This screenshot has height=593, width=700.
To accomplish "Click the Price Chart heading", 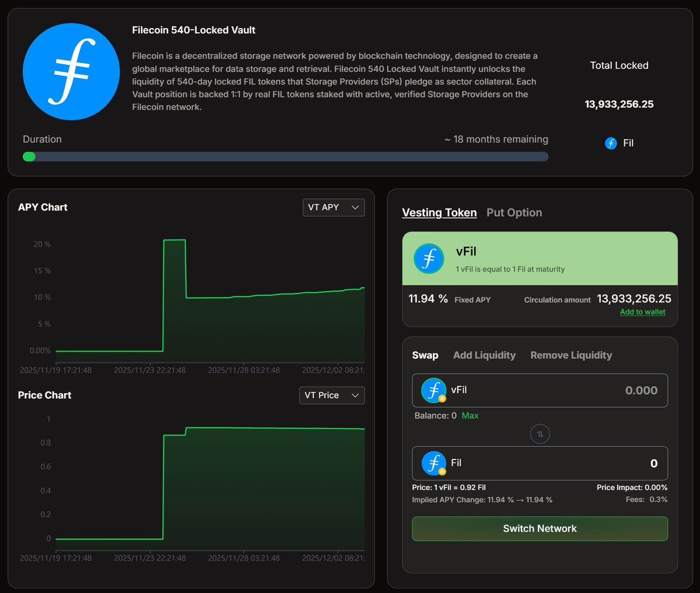I will [x=44, y=395].
